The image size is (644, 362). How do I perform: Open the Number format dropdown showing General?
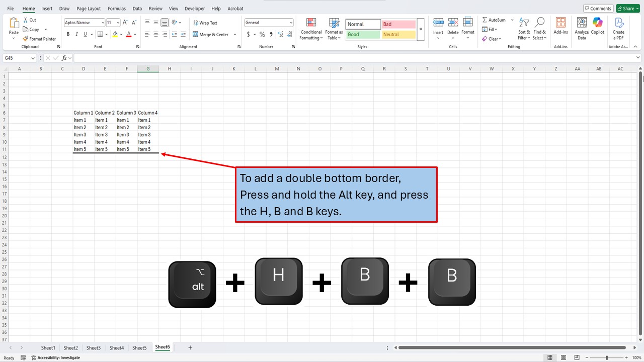pyautogui.click(x=269, y=22)
